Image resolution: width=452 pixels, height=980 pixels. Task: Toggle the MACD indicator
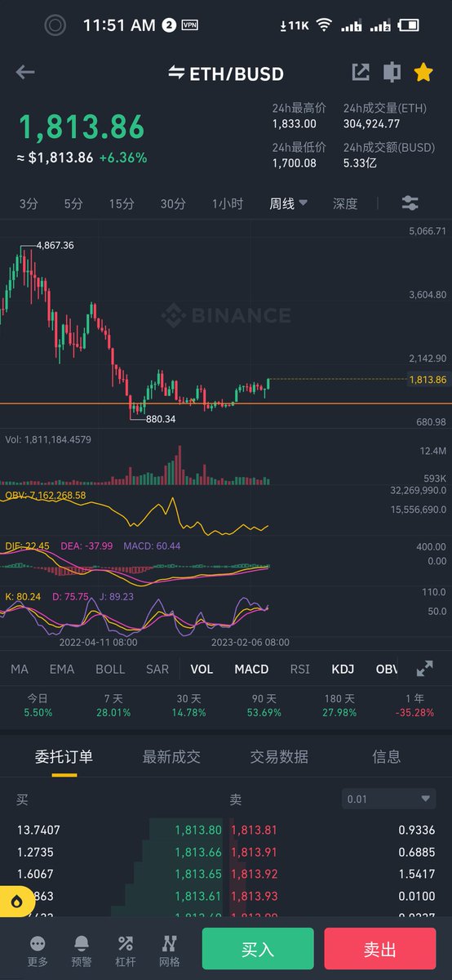coord(251,669)
